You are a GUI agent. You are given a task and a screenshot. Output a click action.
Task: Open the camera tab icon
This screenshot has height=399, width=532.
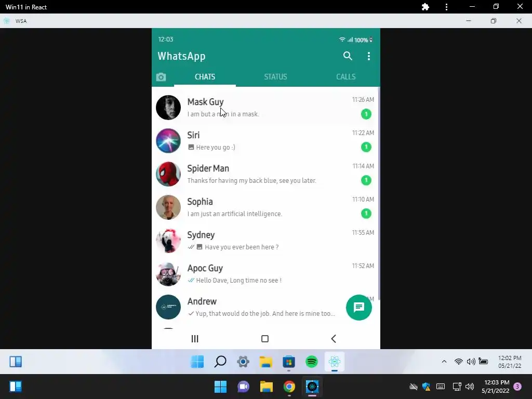[161, 77]
